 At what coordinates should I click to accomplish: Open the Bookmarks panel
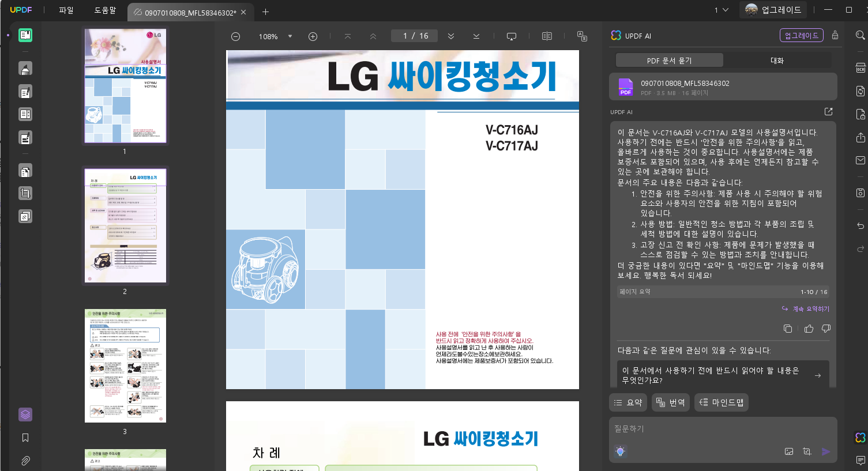pyautogui.click(x=25, y=438)
